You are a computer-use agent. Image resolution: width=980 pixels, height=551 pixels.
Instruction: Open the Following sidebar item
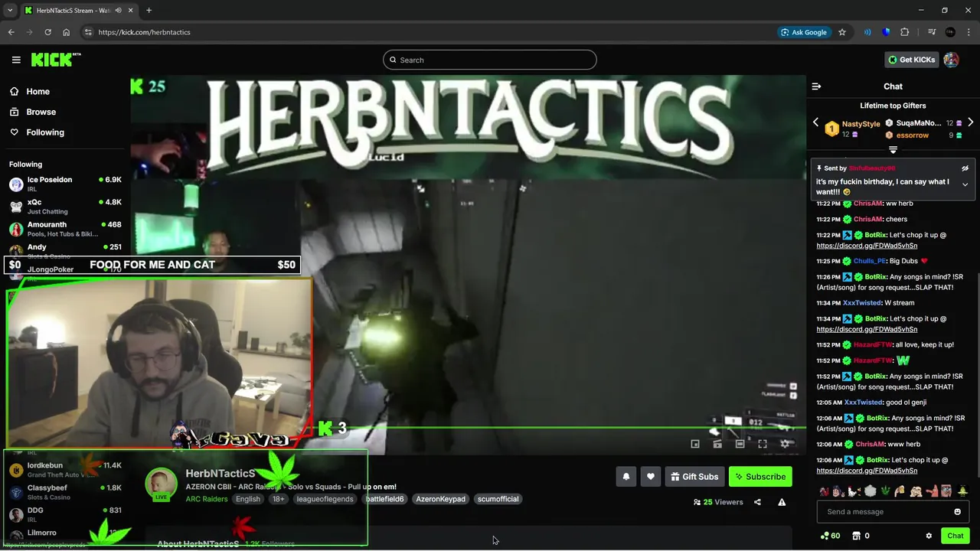click(45, 132)
